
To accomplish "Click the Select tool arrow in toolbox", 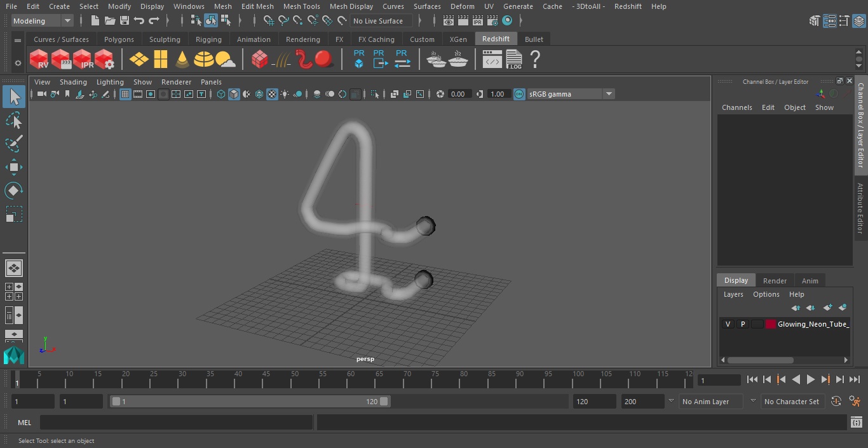I will click(x=13, y=97).
